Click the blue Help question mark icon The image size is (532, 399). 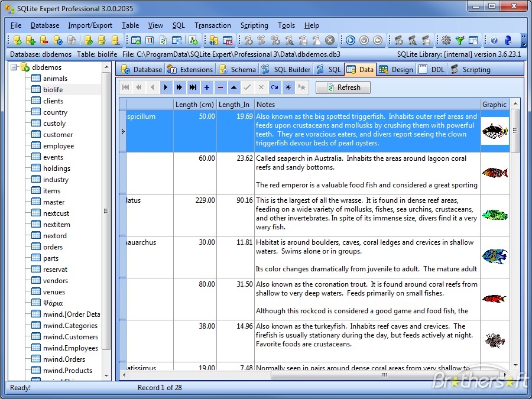click(x=494, y=40)
